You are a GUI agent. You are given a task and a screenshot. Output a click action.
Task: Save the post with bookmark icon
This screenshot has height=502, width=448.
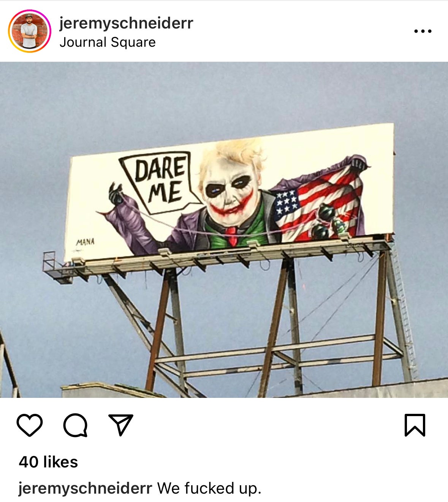(x=415, y=425)
